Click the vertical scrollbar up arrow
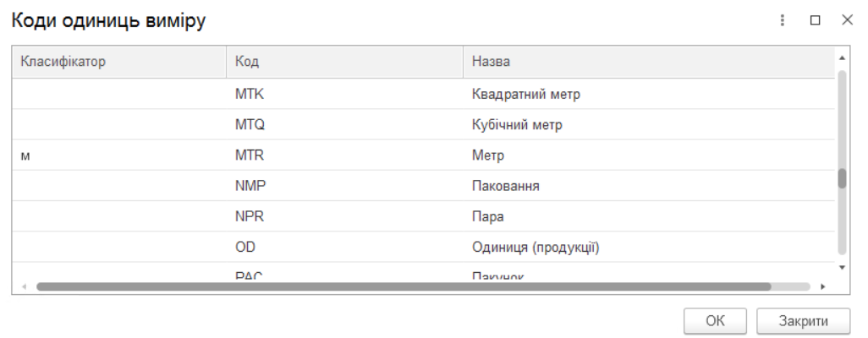 pyautogui.click(x=842, y=57)
